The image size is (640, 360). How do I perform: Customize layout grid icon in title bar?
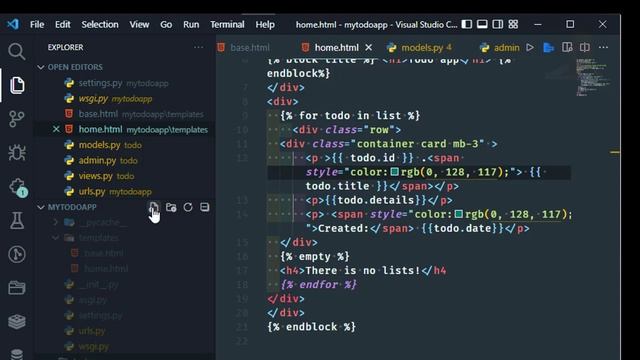click(x=513, y=24)
